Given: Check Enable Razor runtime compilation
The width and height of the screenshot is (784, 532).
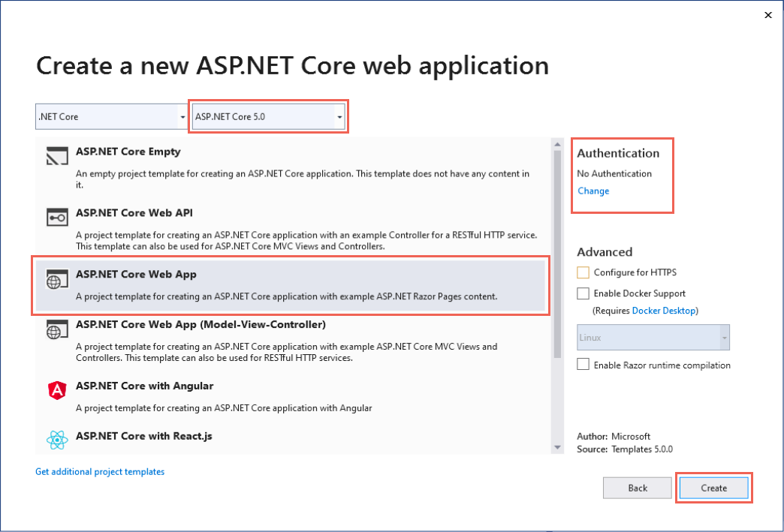Looking at the screenshot, I should pos(583,364).
